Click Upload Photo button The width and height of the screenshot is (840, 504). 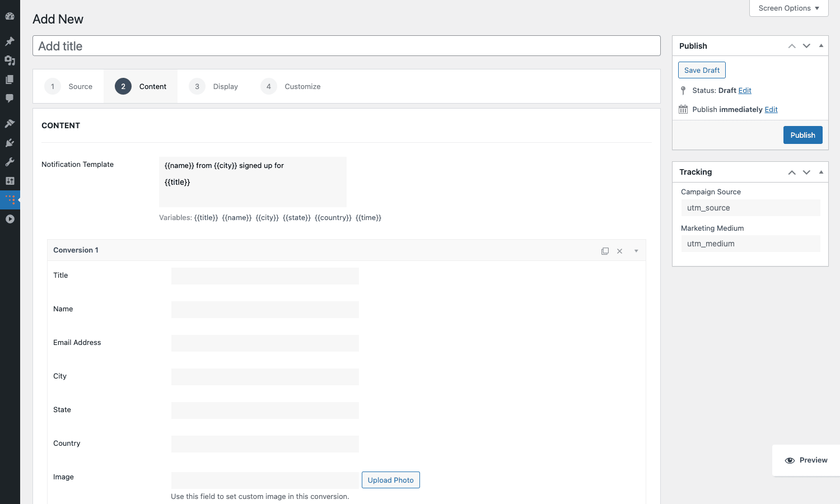390,480
